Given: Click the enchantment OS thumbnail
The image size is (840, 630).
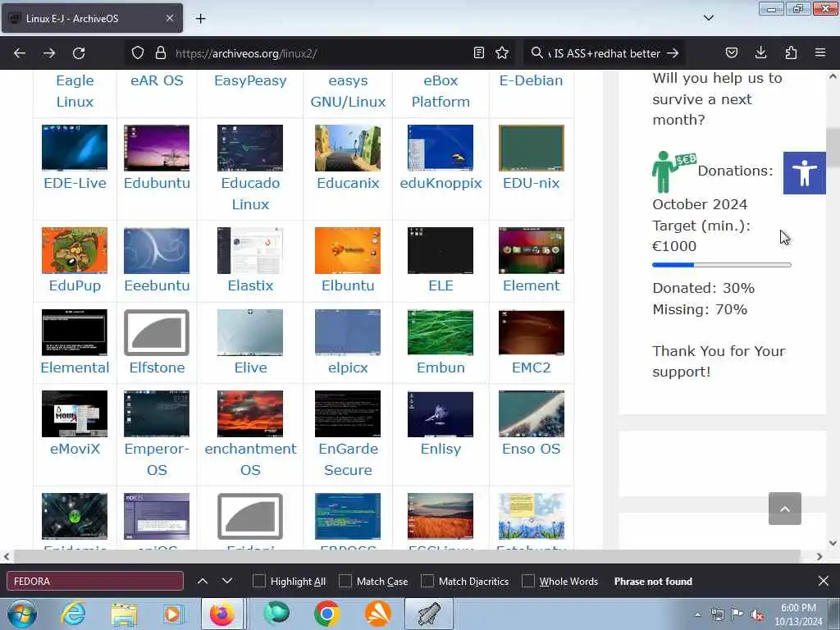Looking at the screenshot, I should pyautogui.click(x=250, y=413).
